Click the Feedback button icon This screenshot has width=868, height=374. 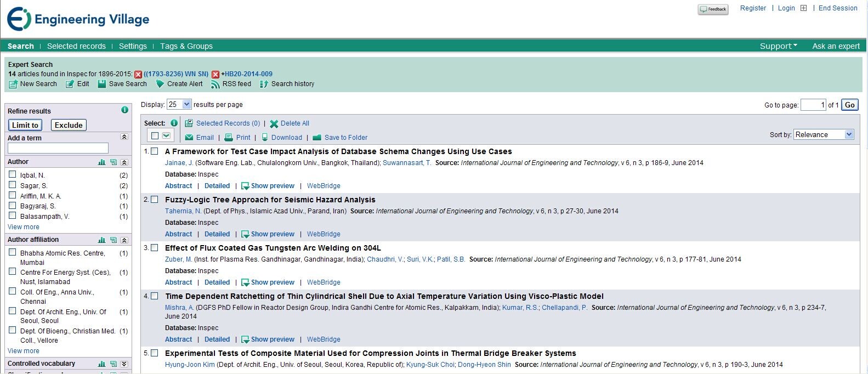tap(713, 9)
